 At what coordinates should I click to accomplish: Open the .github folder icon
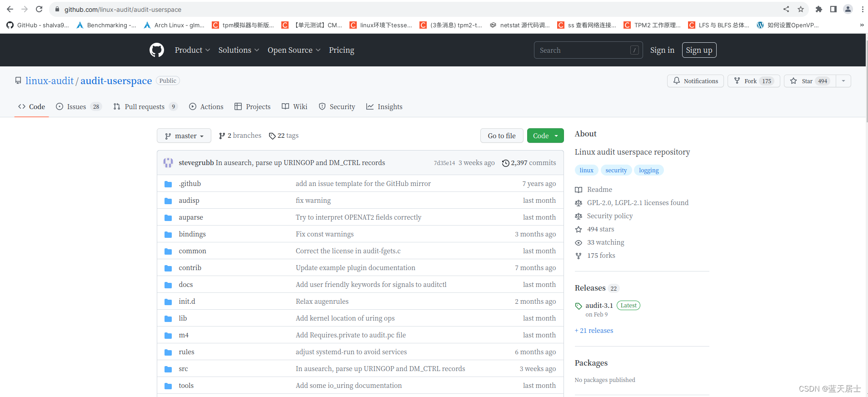tap(168, 184)
